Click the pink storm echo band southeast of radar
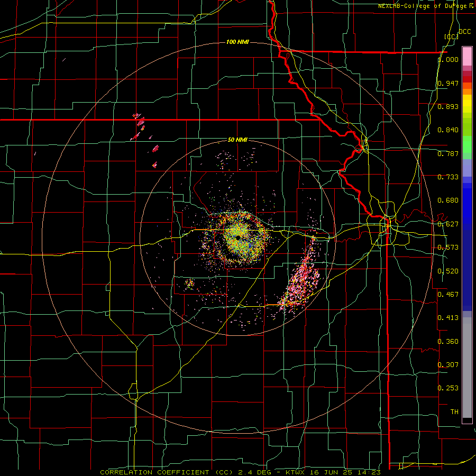This screenshot has width=476, height=476. pyautogui.click(x=300, y=278)
